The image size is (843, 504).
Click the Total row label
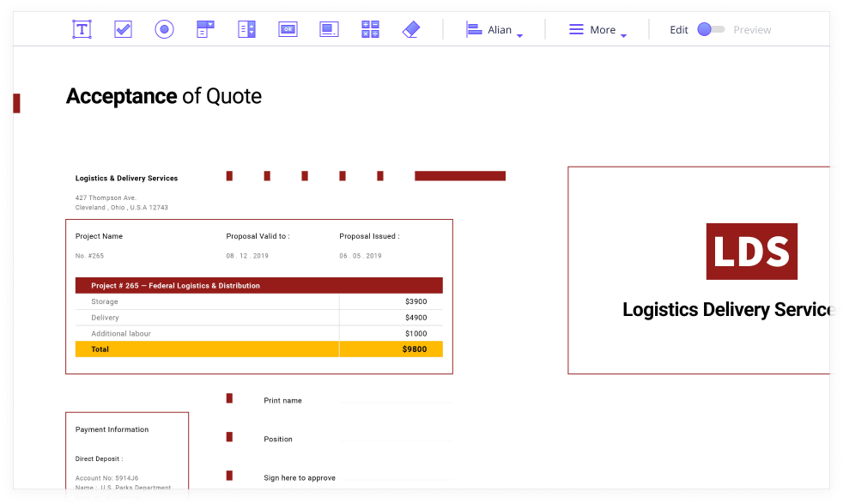coord(100,349)
